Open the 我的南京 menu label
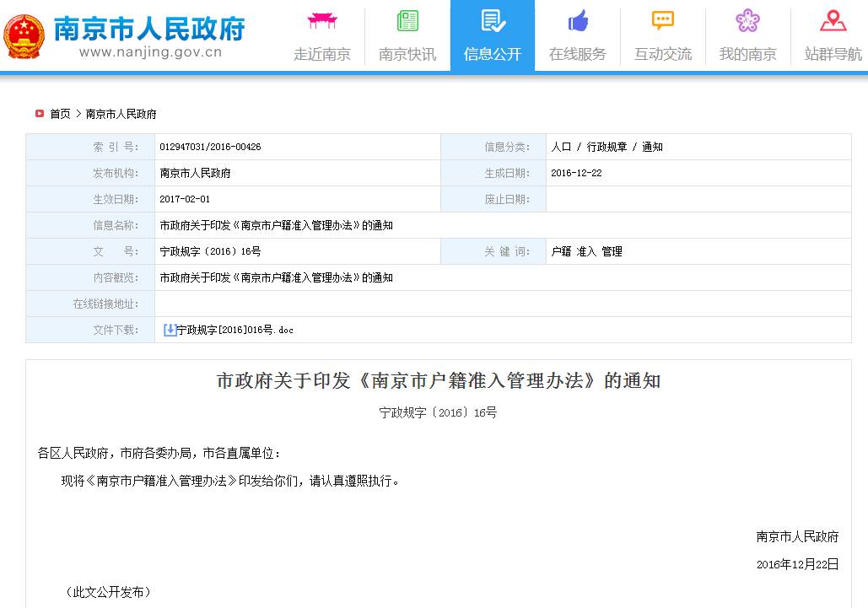 click(747, 54)
